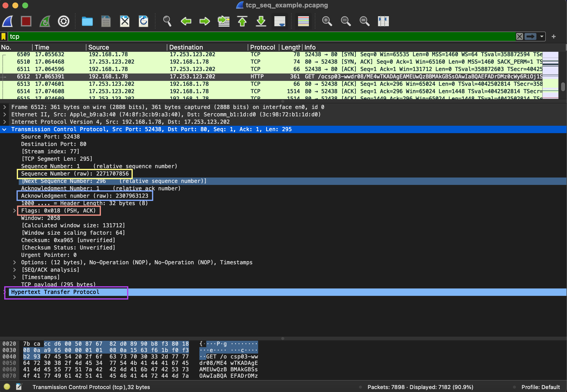The width and height of the screenshot is (567, 392).
Task: Add a display filter button with plus
Action: [554, 36]
